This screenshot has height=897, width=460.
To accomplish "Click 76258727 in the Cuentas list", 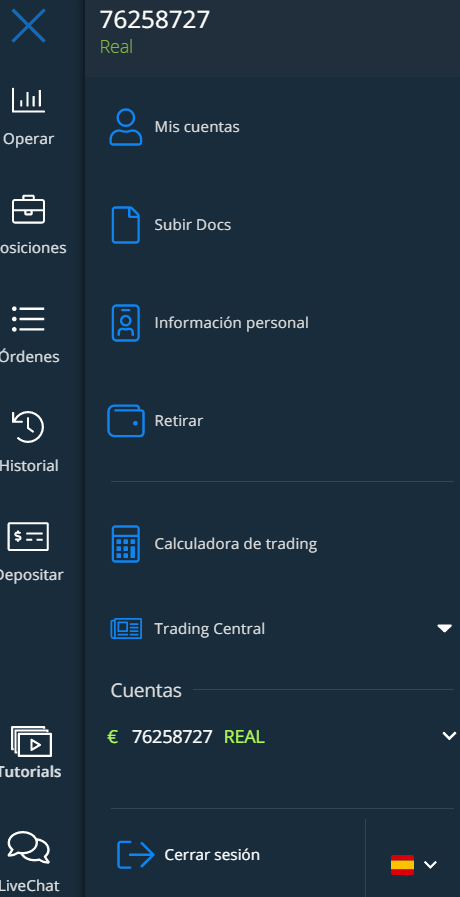I will [172, 737].
